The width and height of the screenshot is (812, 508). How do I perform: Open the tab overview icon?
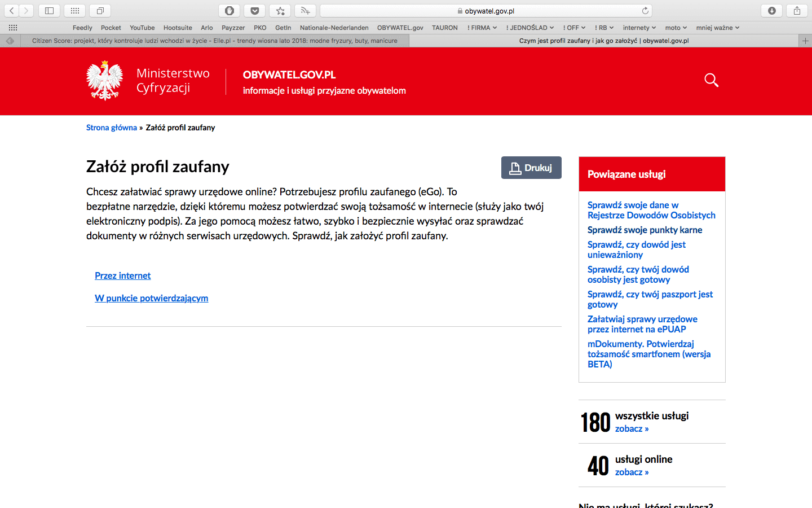(x=100, y=11)
